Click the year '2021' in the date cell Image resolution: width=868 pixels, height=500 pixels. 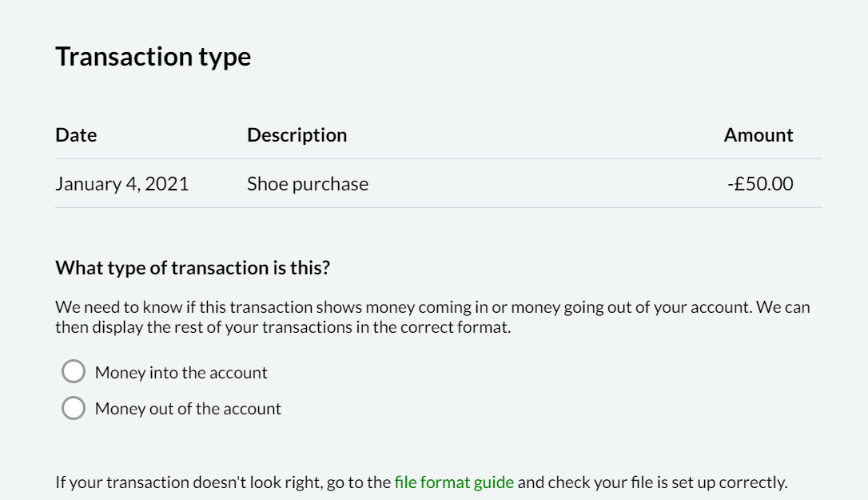[x=166, y=184]
